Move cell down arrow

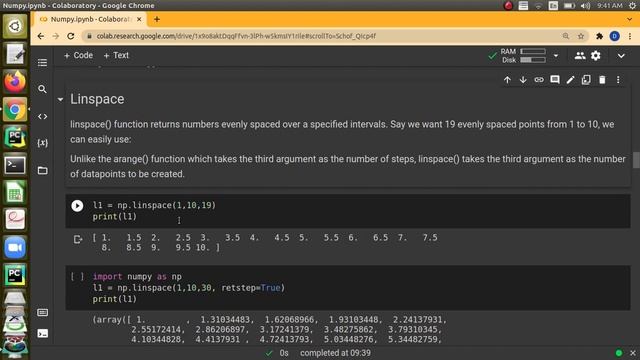(x=523, y=80)
